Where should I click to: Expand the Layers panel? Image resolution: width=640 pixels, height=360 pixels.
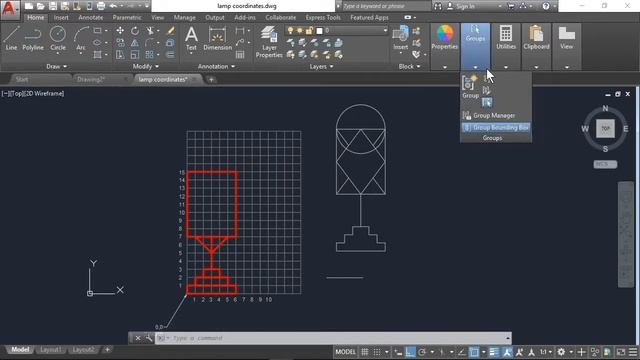(321, 66)
